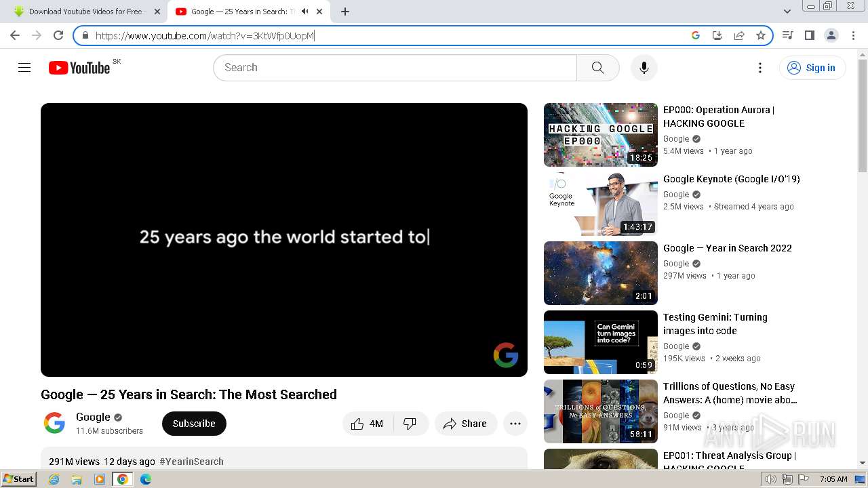The height and width of the screenshot is (488, 868).
Task: Open volume control in system tray
Action: (771, 479)
